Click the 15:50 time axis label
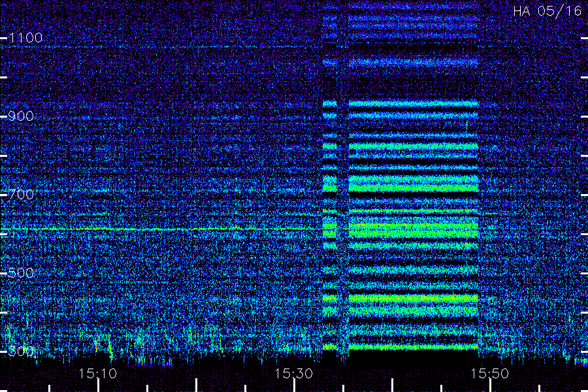588x392 pixels. coord(489,374)
